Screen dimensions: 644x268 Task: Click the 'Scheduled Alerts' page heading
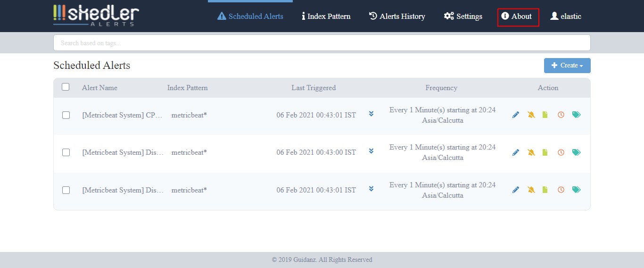click(x=92, y=66)
